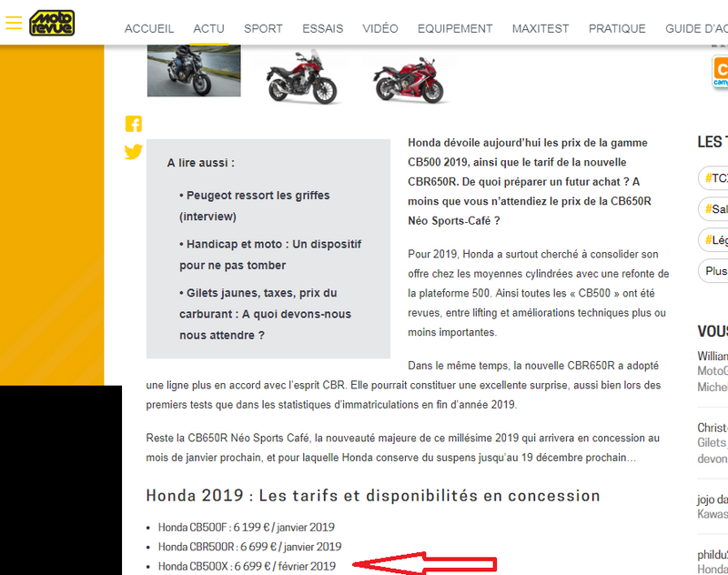This screenshot has height=575, width=728.
Task: Select the #TC hashtag tag
Action: coord(713,178)
